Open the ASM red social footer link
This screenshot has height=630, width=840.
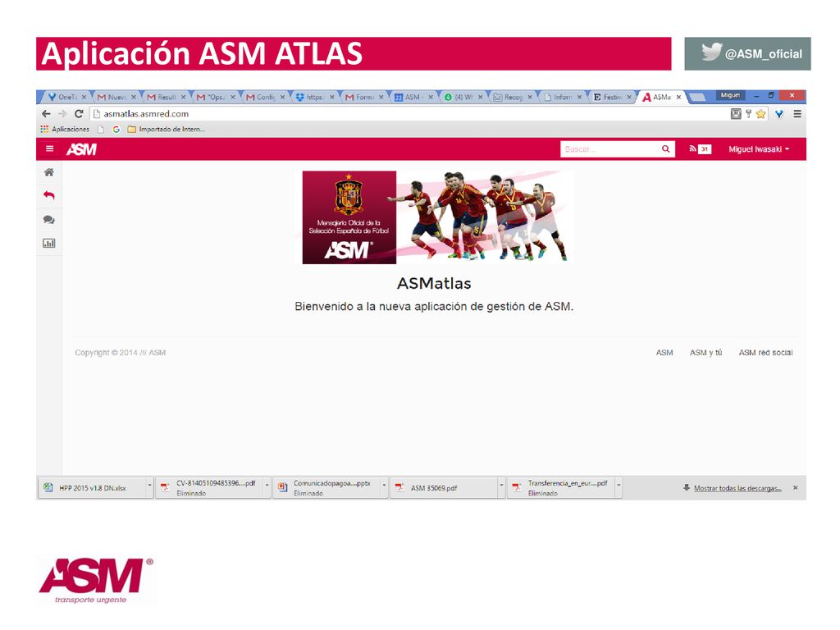coord(765,353)
